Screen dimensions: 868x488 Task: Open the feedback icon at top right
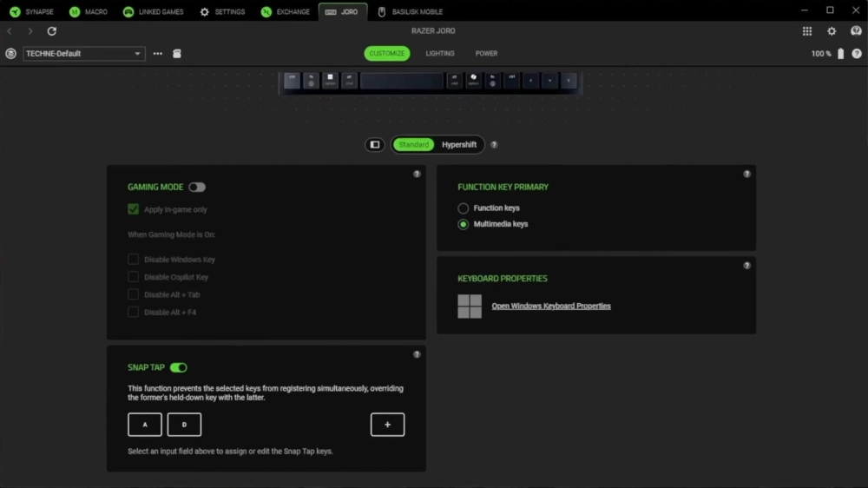(x=856, y=31)
